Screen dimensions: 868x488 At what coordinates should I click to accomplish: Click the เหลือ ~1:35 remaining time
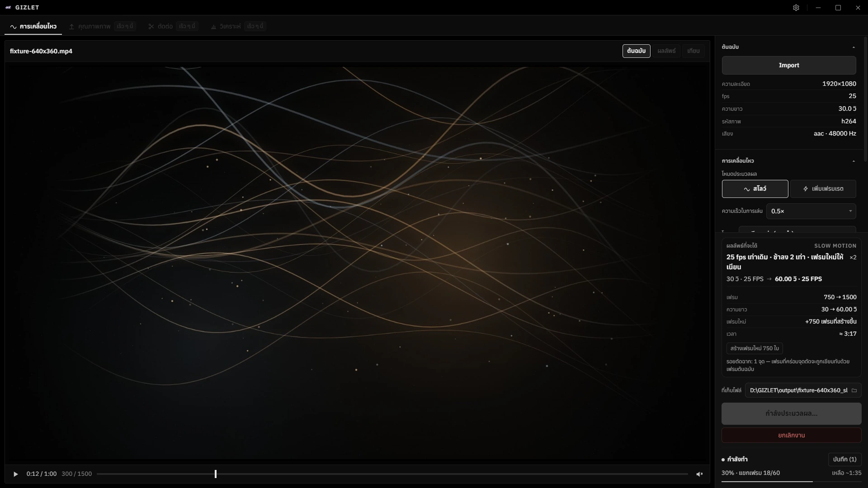pyautogui.click(x=846, y=473)
